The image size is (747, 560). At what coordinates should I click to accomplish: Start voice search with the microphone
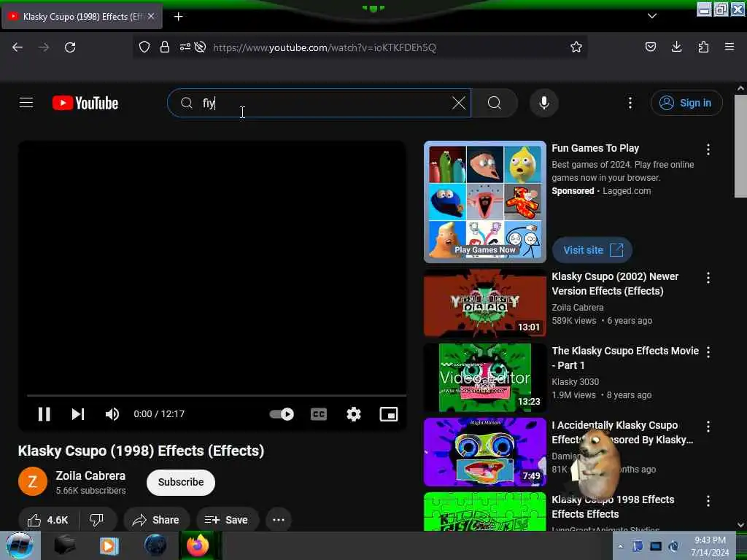(x=544, y=103)
